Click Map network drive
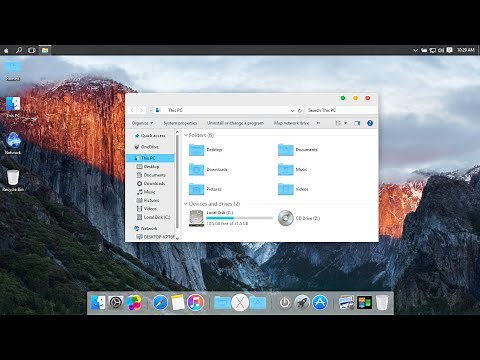 pyautogui.click(x=291, y=123)
